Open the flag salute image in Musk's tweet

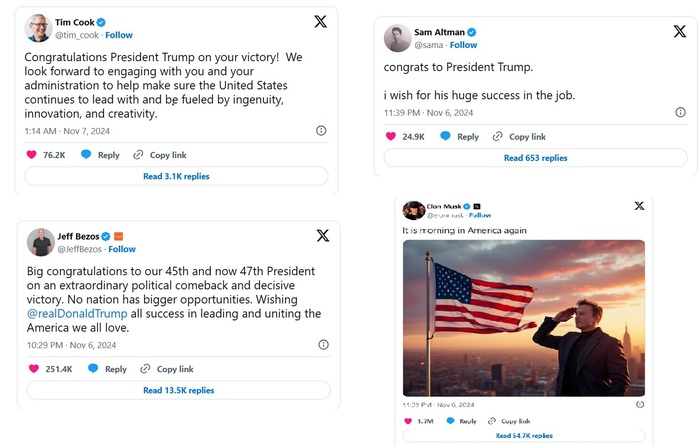coord(524,318)
